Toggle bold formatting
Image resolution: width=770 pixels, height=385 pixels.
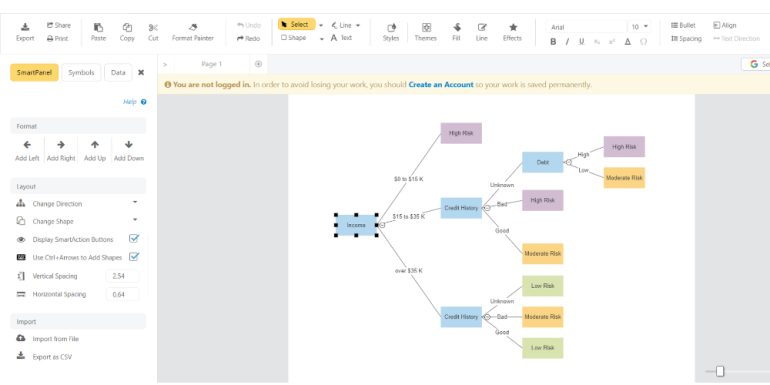point(553,42)
